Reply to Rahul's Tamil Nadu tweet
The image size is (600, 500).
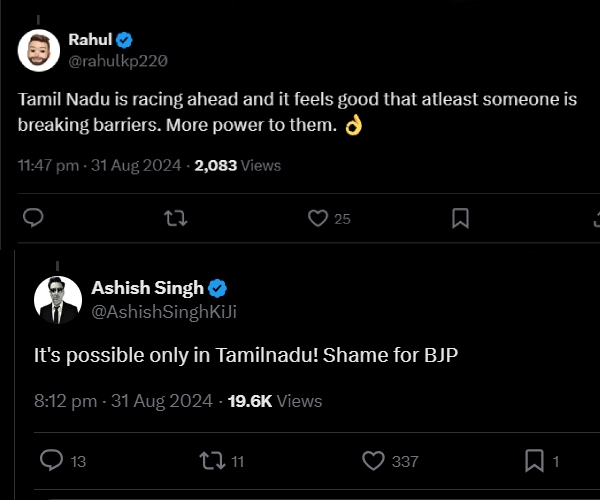[x=32, y=218]
